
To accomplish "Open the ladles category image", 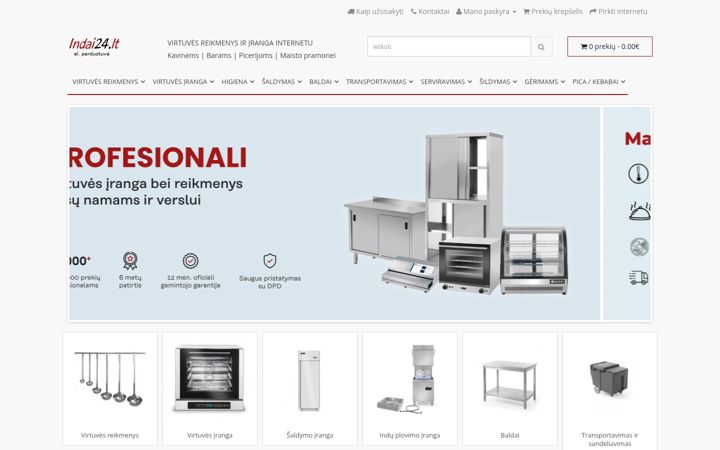I will click(110, 379).
